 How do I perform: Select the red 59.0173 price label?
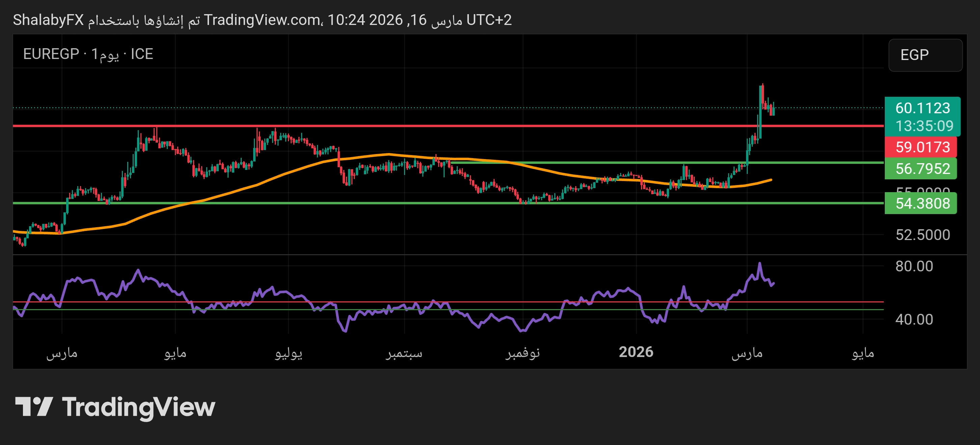point(922,147)
